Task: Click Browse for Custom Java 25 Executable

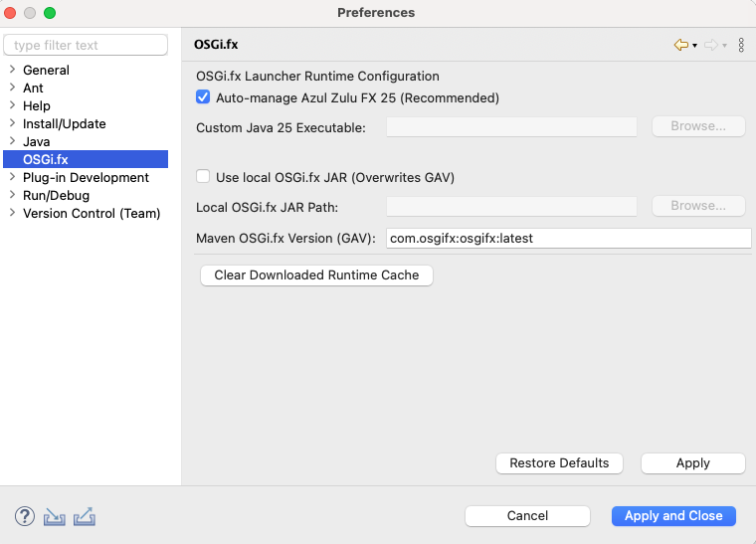Action: [698, 126]
